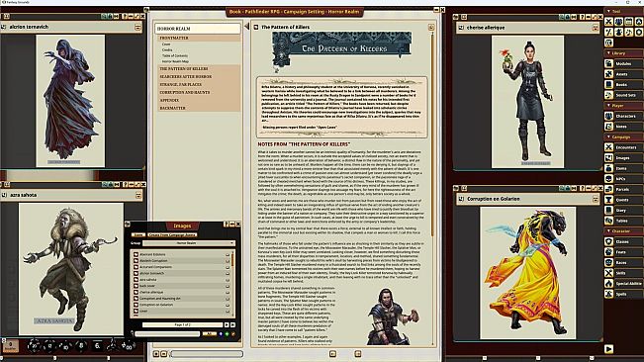
Task: Collapse the Character sidebar section
Action: [x=608, y=231]
